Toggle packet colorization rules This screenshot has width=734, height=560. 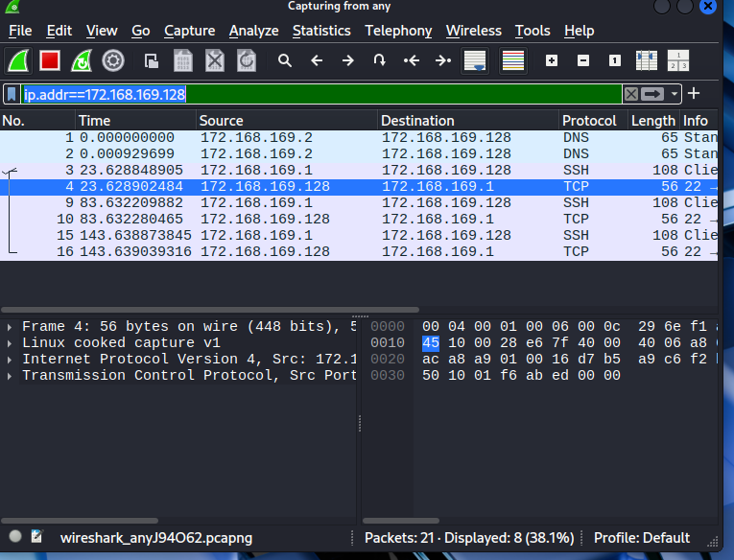click(x=513, y=60)
